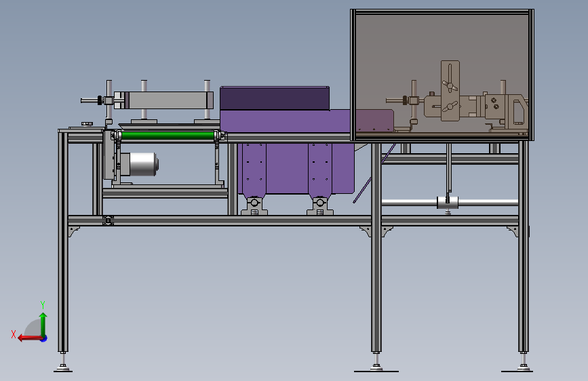The image size is (588, 381).
Task: Select the leftmost leveling foot
Action: click(x=63, y=363)
